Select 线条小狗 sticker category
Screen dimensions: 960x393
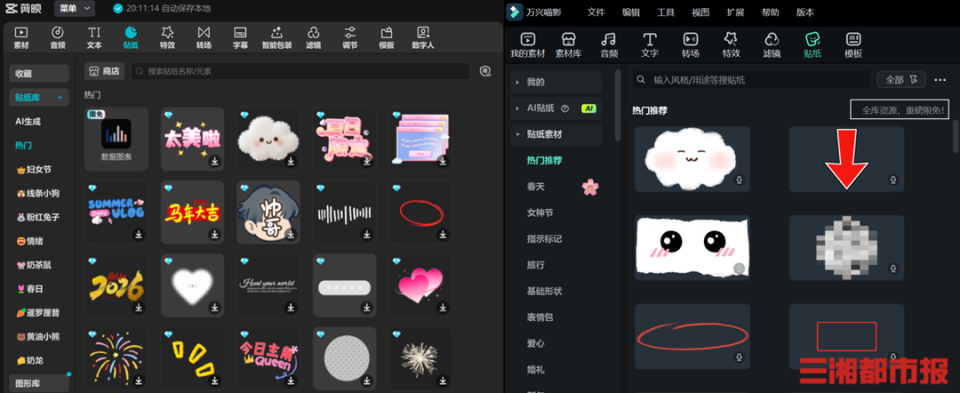tap(38, 193)
